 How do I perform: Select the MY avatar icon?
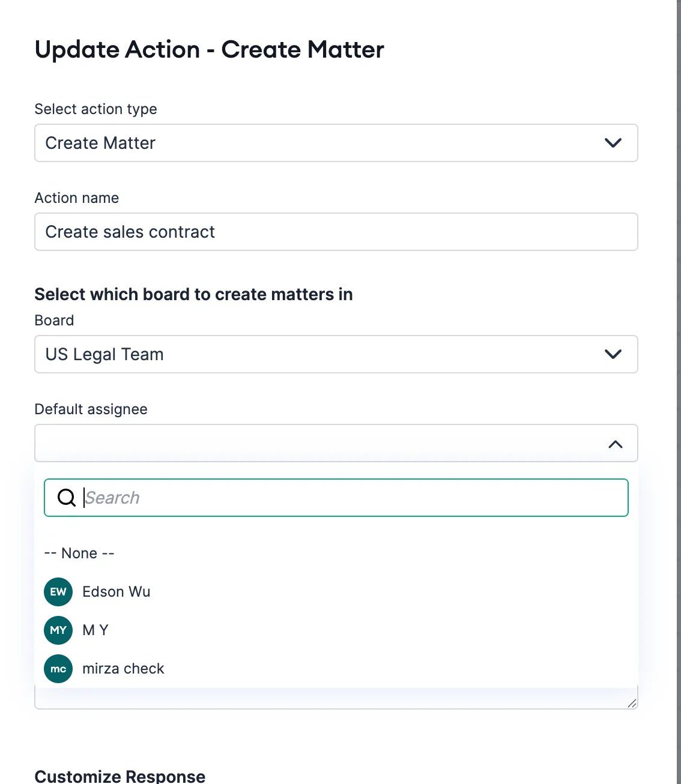(x=58, y=630)
